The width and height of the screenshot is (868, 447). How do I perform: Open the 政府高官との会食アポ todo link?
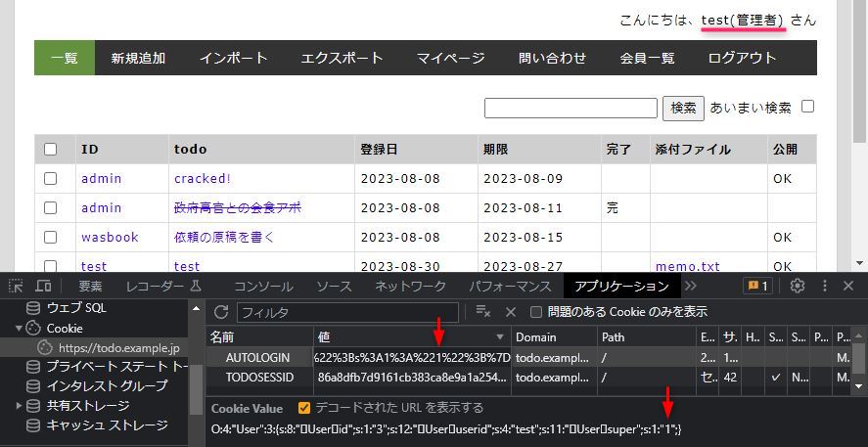(x=238, y=208)
